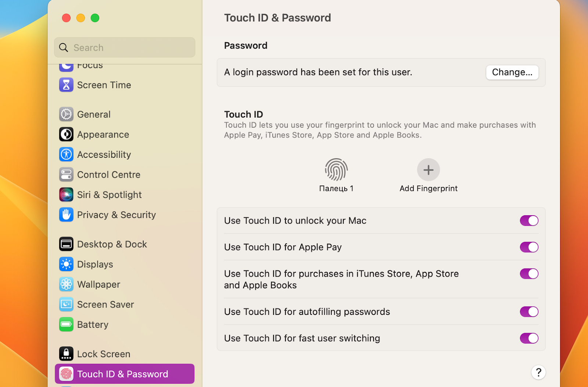This screenshot has height=387, width=588.
Task: Turn off Touch ID for Apple Pay
Action: [x=529, y=247]
